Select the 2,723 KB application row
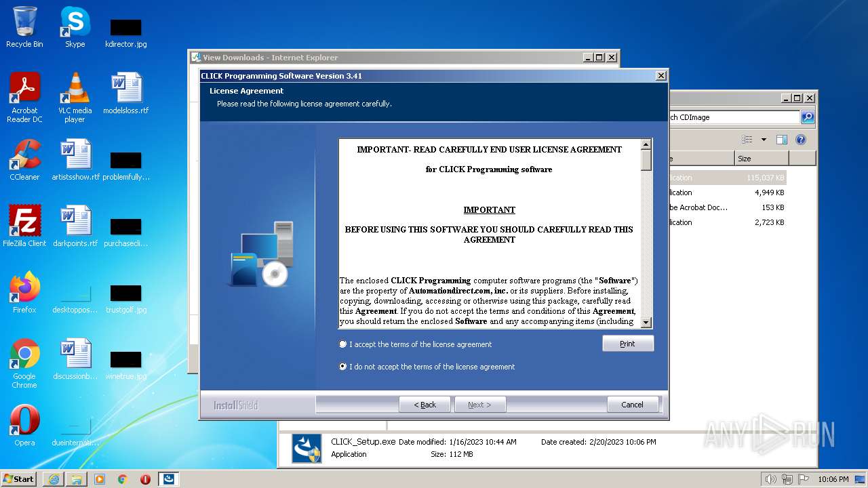The image size is (868, 488). click(x=727, y=222)
